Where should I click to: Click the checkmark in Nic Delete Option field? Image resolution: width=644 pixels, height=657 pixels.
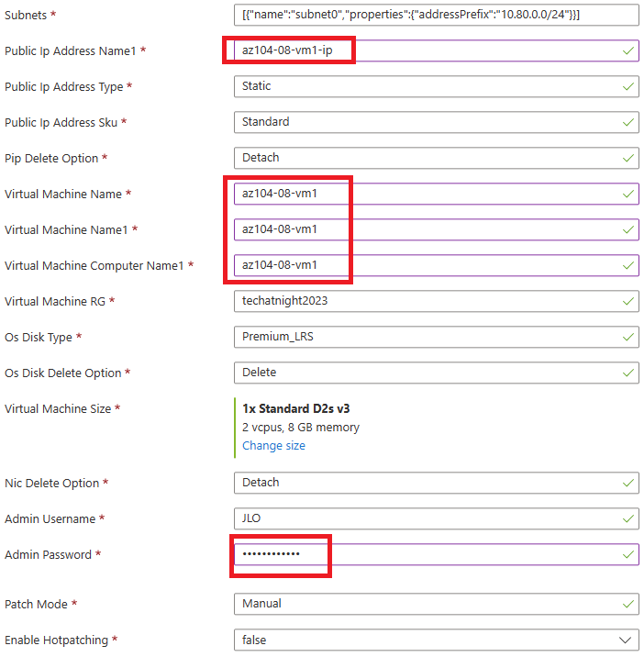[x=627, y=483]
